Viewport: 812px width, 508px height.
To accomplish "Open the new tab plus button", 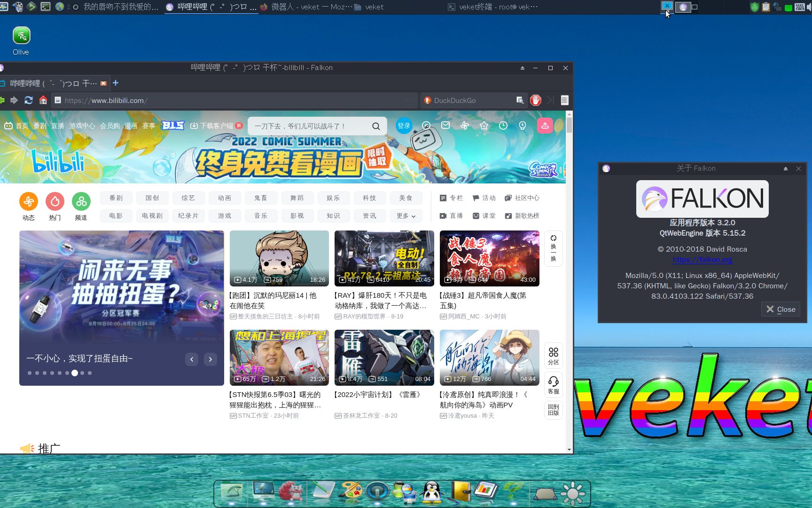I will (x=116, y=83).
